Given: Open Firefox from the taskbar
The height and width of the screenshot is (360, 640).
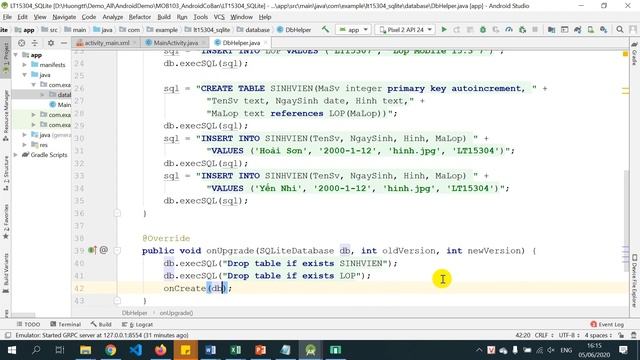Looking at the screenshot, I should 160,350.
